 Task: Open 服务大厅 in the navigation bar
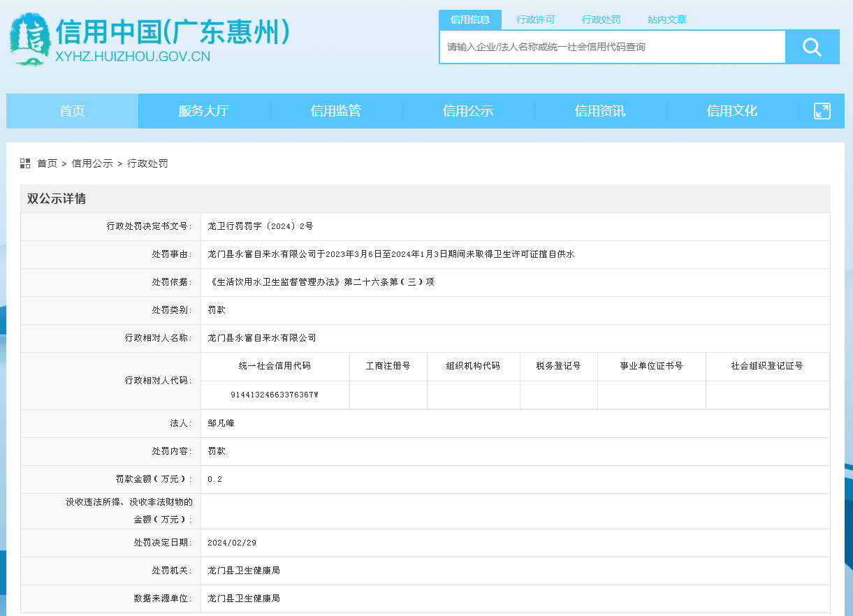click(x=204, y=111)
